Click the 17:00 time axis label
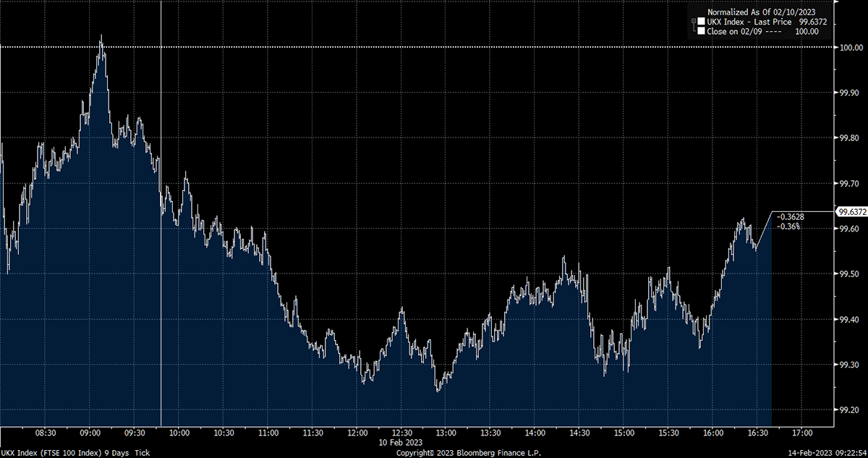Screen dimensions: 868x458 801,433
